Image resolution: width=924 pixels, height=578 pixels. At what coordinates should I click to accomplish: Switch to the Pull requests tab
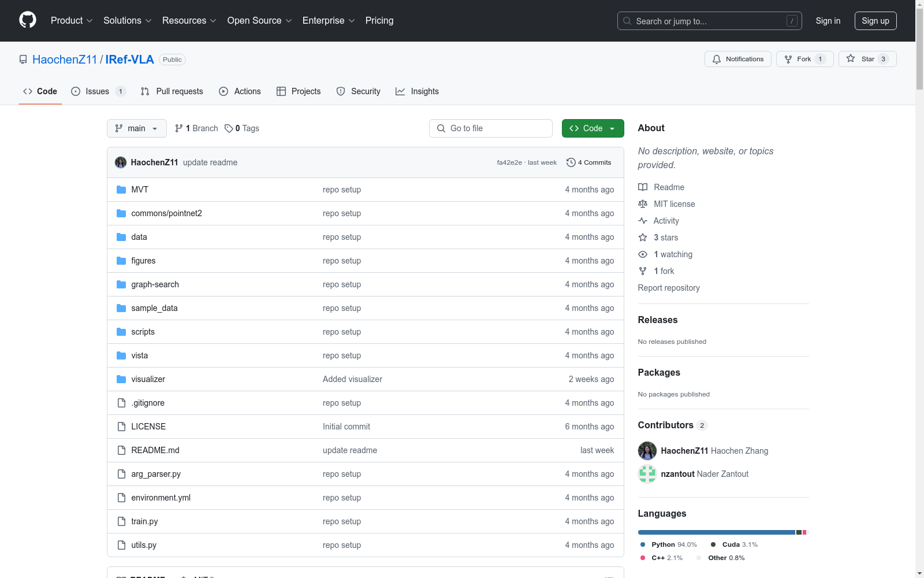(172, 91)
